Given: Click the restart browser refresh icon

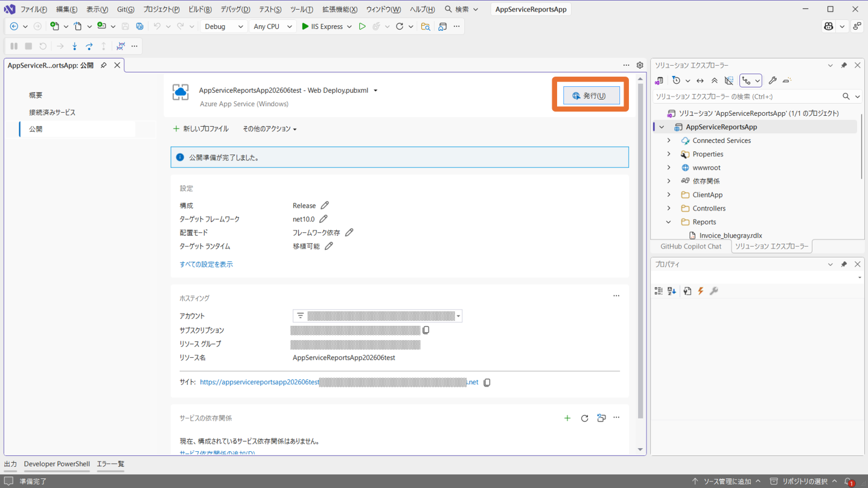Looking at the screenshot, I should click(400, 27).
